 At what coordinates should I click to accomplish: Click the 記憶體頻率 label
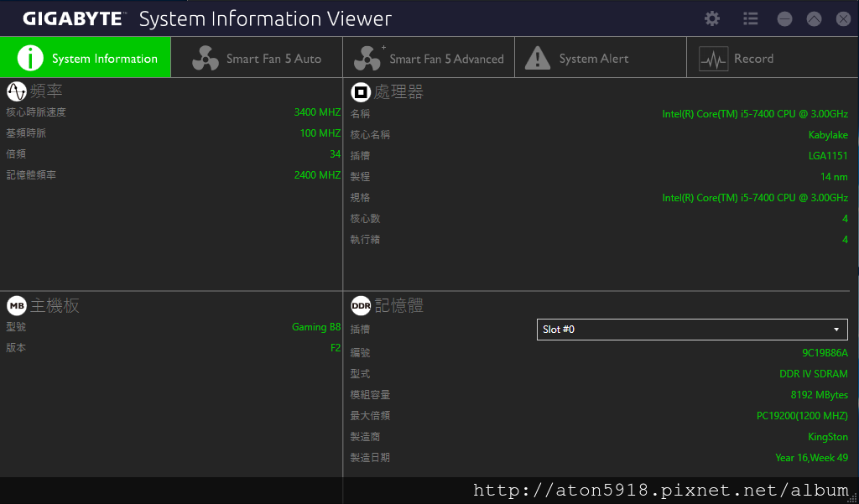tap(31, 175)
